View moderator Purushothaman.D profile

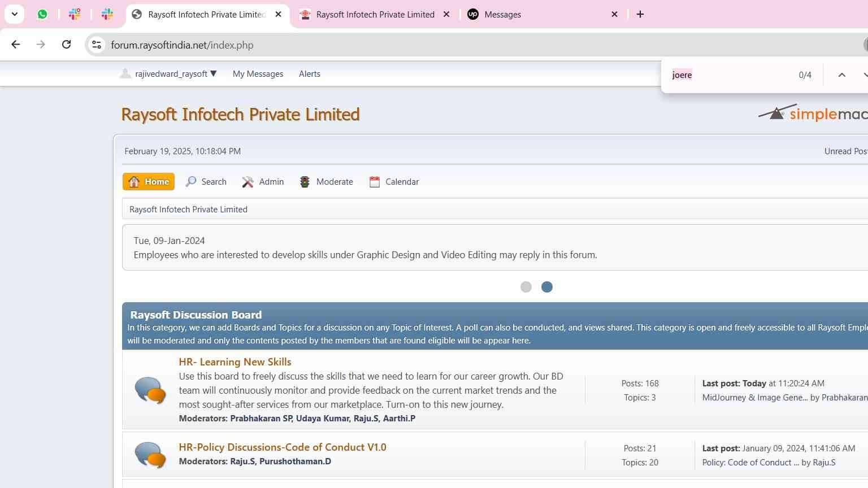[x=295, y=461]
